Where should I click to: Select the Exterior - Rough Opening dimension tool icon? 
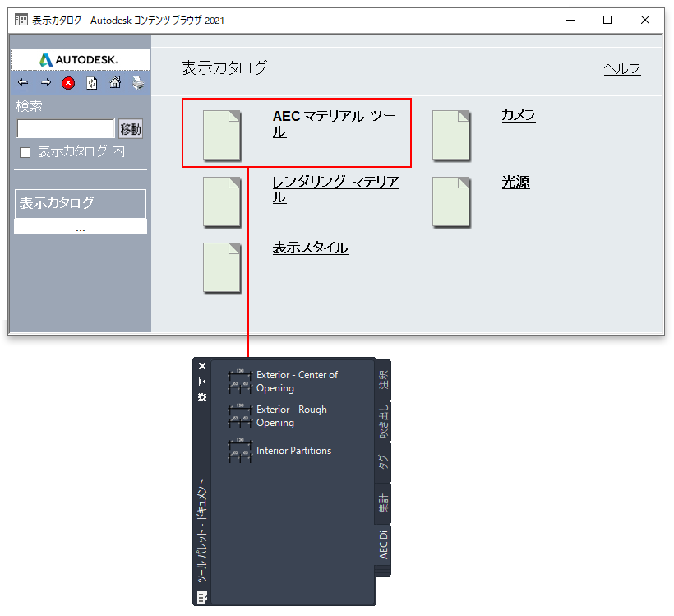coord(239,415)
